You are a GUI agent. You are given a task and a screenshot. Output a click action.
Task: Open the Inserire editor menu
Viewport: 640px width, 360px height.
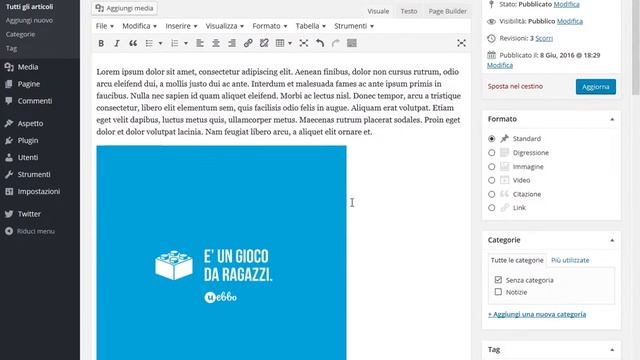[181, 26]
